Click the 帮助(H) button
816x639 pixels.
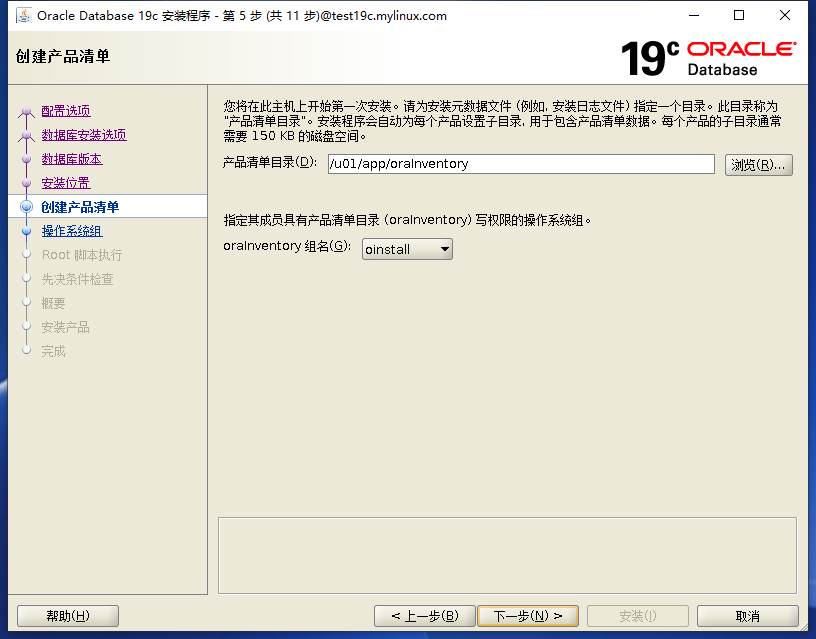click(67, 615)
